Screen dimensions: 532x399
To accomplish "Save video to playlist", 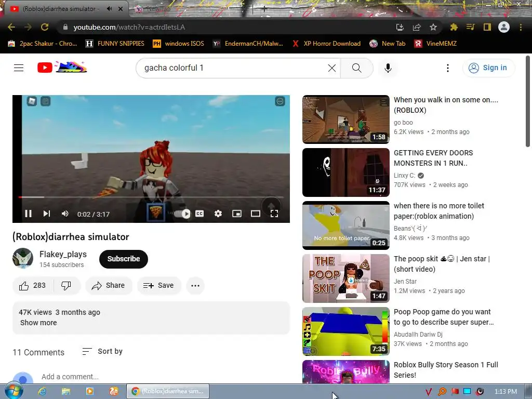I will 159,286.
